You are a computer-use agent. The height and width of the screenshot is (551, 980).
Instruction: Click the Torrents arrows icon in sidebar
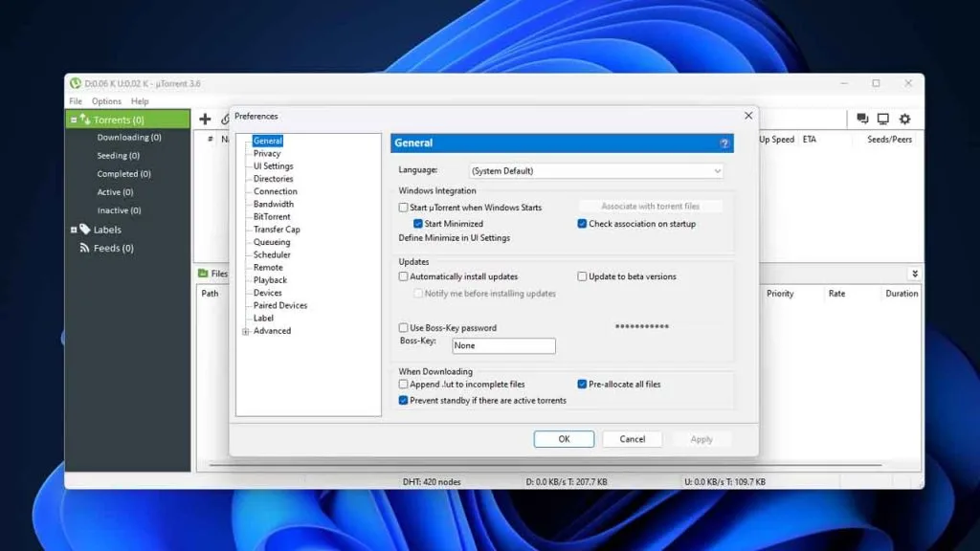[x=85, y=120]
